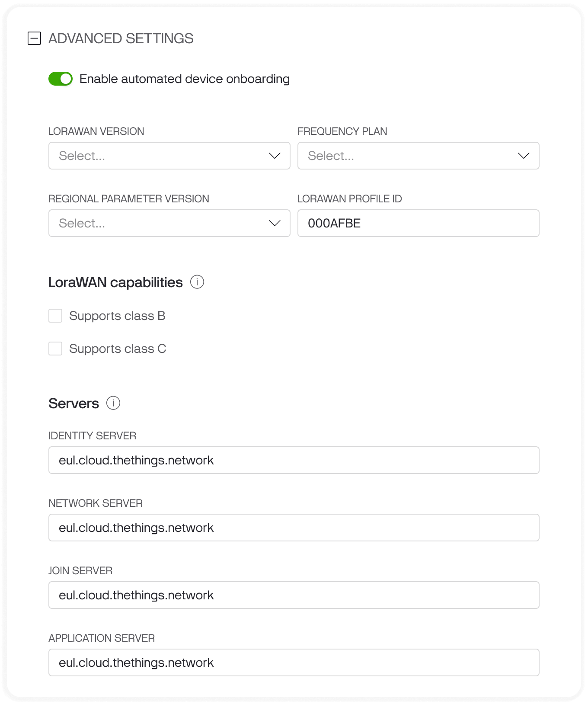Screen dimensions: 588x704
Task: Open the FREQUENCY PLAN dropdown
Action: pyautogui.click(x=418, y=156)
